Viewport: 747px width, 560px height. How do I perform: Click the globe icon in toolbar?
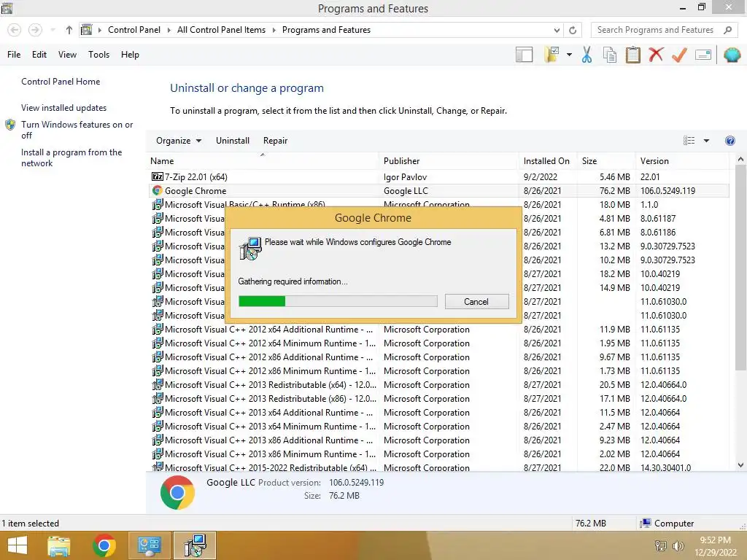(732, 55)
